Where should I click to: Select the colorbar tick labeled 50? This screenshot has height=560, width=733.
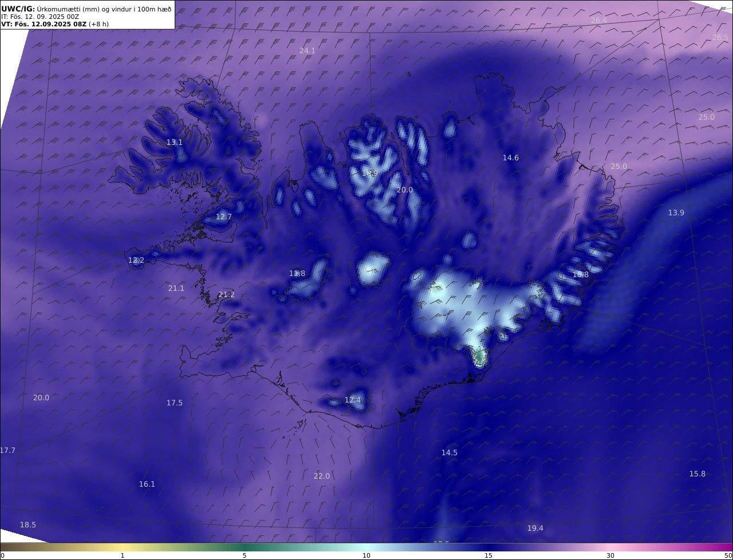pos(728,555)
